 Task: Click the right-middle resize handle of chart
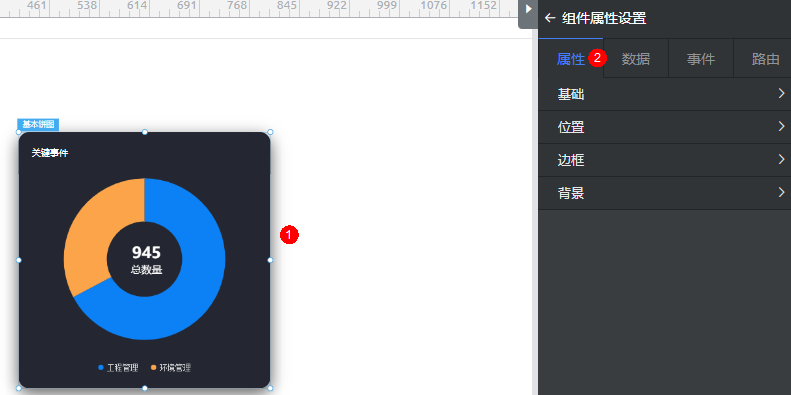tap(270, 260)
